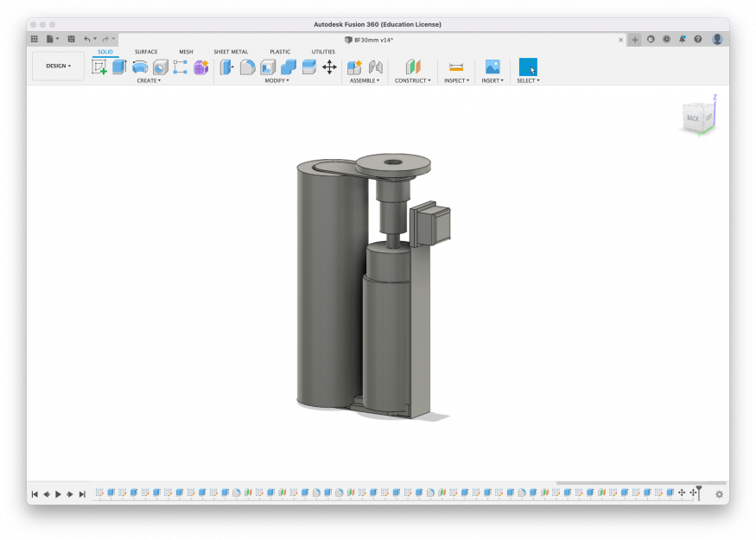Expand the CREATE dropdown menu

coord(149,80)
